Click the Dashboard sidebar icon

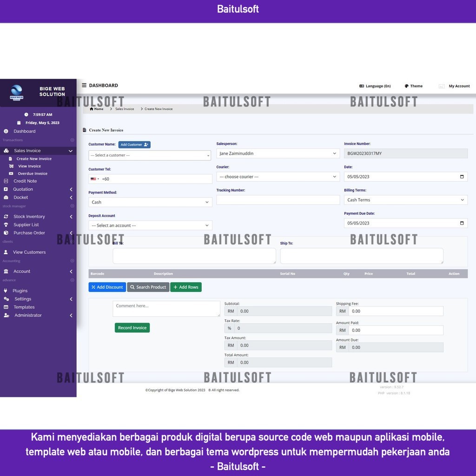pyautogui.click(x=6, y=131)
